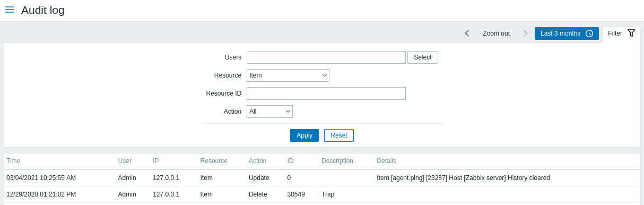Viewport: 644px width, 205px height.
Task: Go to next time period arrow
Action: click(x=525, y=33)
